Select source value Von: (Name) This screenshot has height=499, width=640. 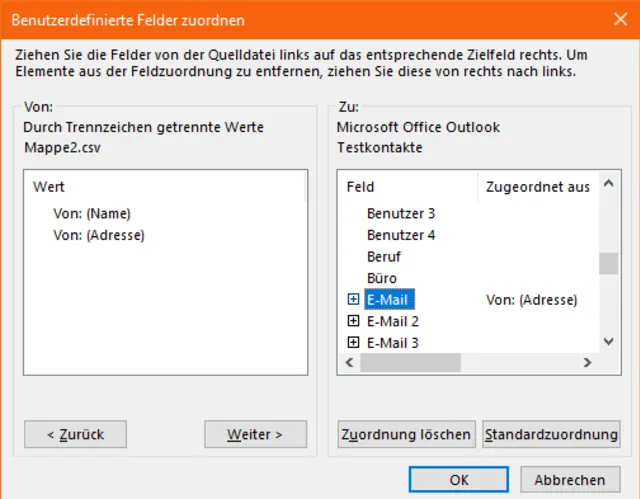(92, 213)
